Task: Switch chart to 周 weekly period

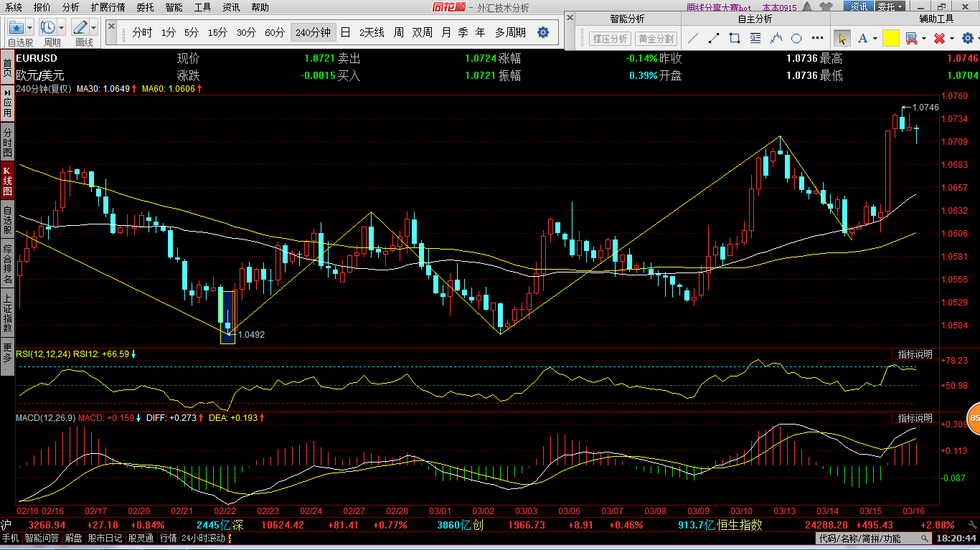Action: pyautogui.click(x=398, y=32)
